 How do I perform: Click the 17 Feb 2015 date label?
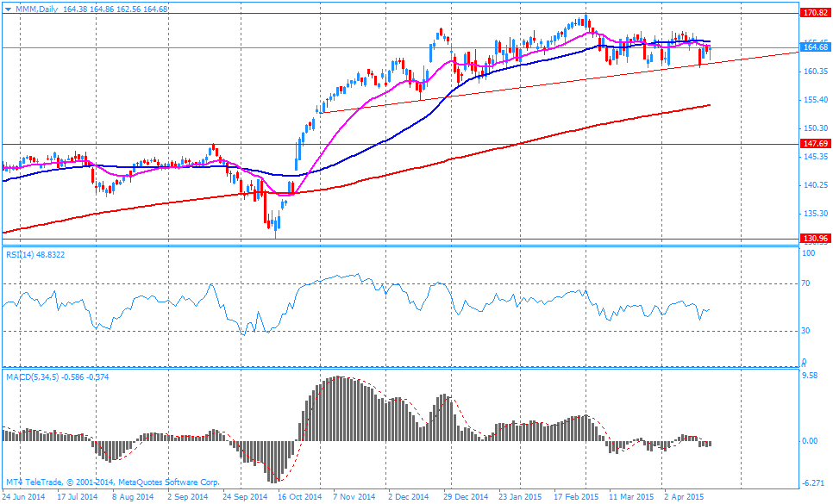576,497
